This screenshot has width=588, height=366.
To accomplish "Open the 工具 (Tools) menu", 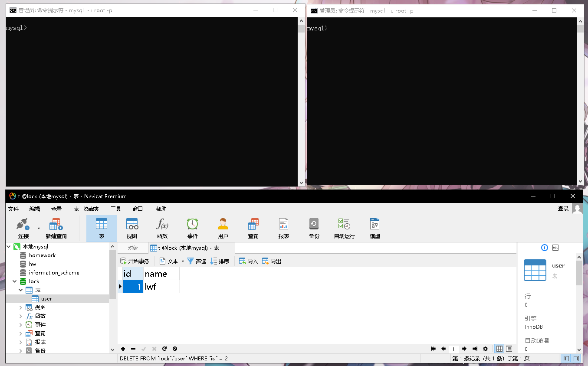I will [x=116, y=209].
